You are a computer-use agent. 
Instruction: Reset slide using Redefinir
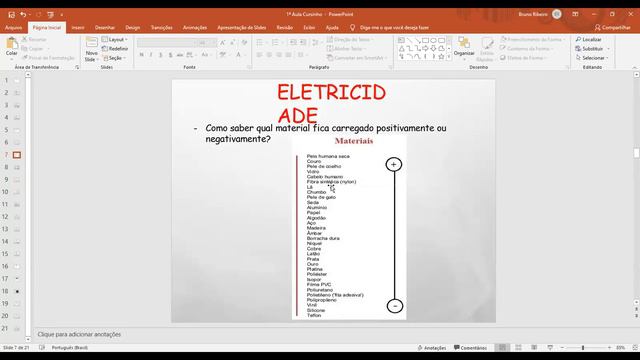pyautogui.click(x=115, y=49)
